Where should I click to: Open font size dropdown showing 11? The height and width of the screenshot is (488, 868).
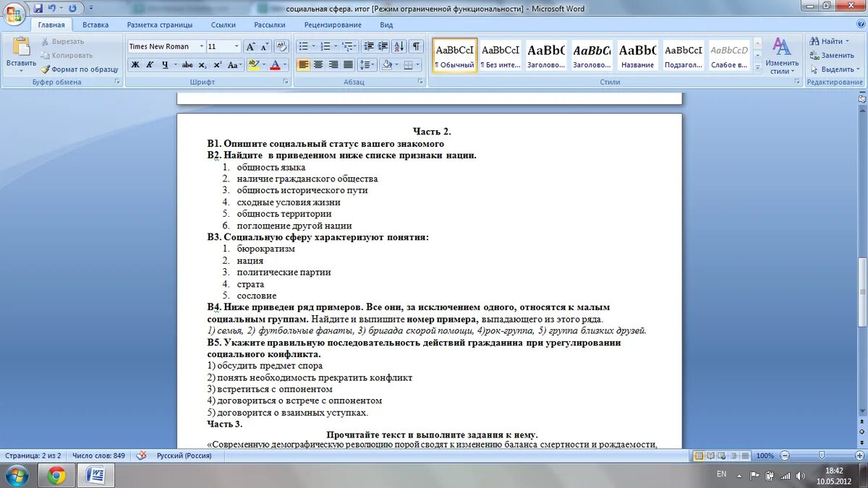(x=237, y=46)
